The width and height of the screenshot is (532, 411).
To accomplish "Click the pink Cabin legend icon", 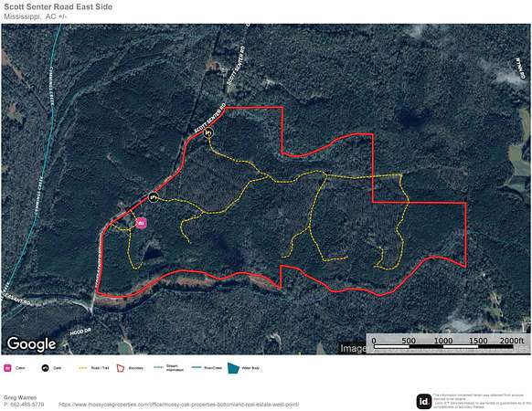I will [7, 368].
